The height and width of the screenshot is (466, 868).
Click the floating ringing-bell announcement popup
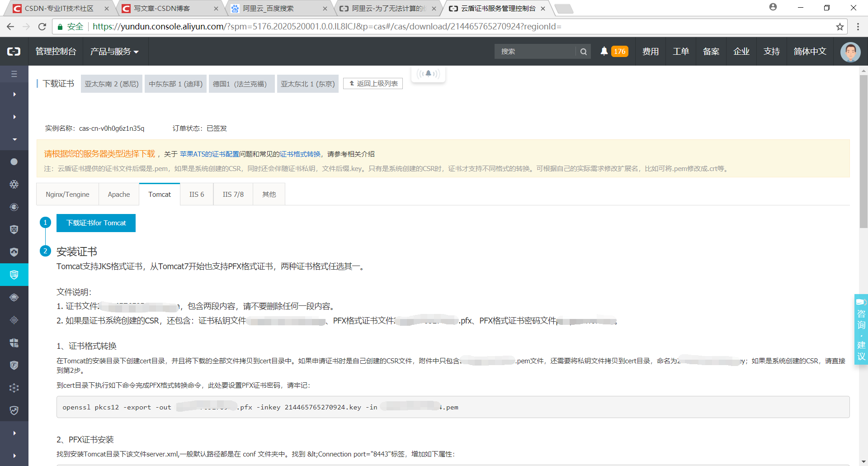[428, 74]
